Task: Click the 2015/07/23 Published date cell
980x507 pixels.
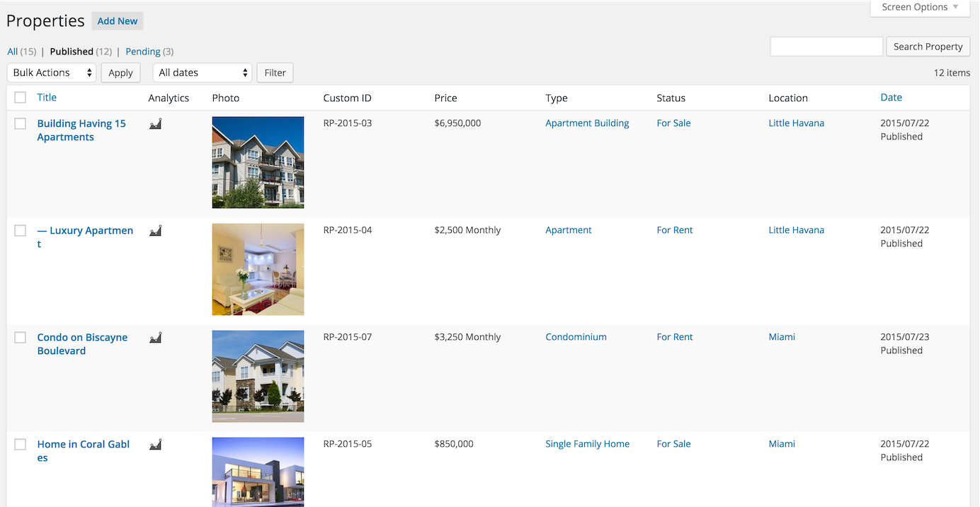Action: pyautogui.click(x=904, y=343)
